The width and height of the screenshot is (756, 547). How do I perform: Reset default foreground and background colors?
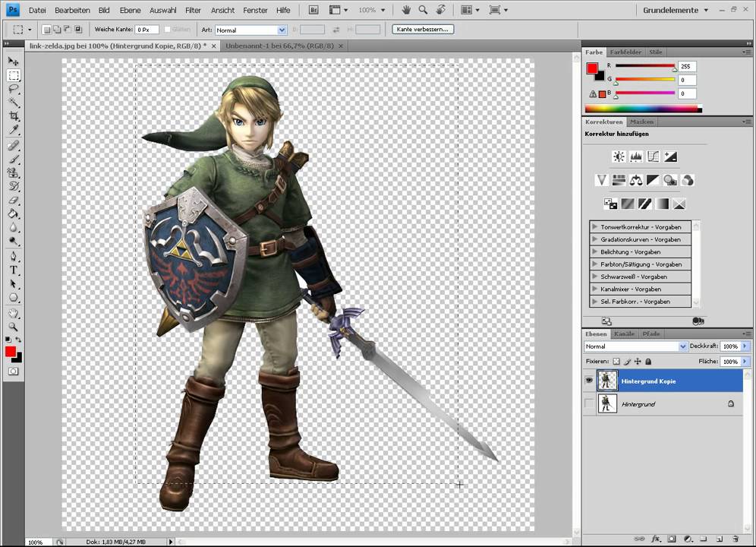coord(8,340)
